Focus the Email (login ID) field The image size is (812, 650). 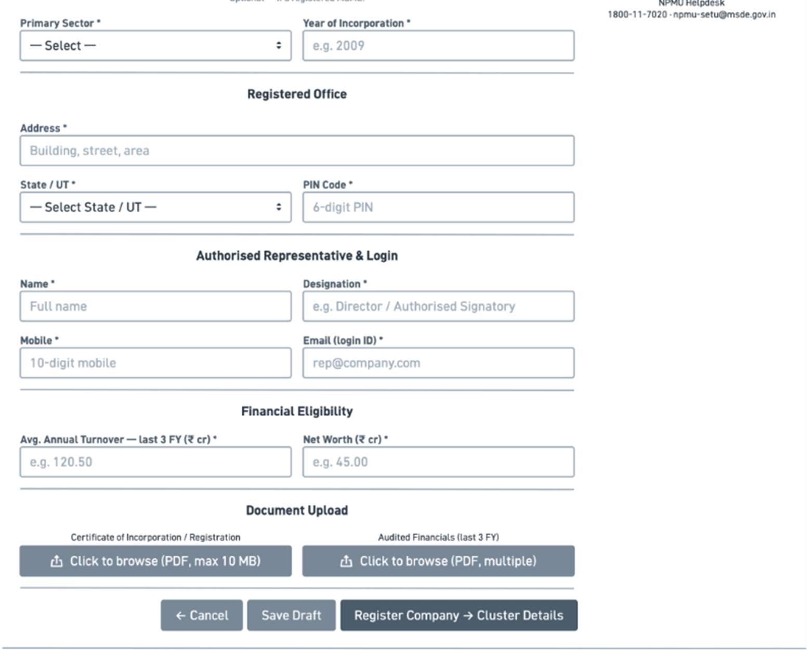[x=438, y=363]
